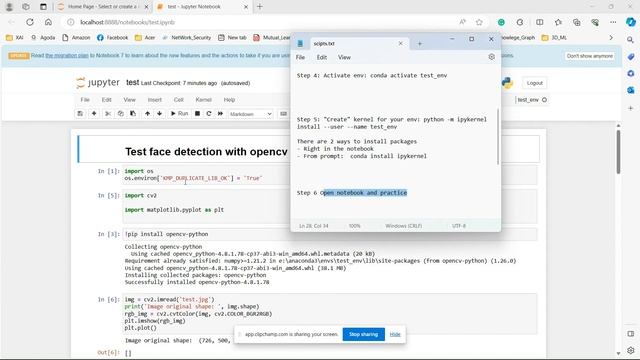The image size is (640, 360).
Task: Expand cell type Markdown dropdown
Action: [251, 114]
